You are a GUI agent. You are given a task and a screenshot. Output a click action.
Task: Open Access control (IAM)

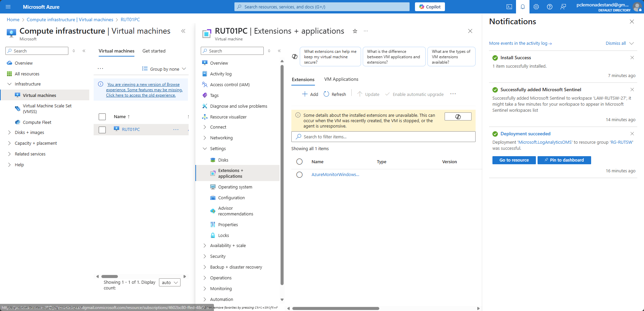tap(230, 84)
